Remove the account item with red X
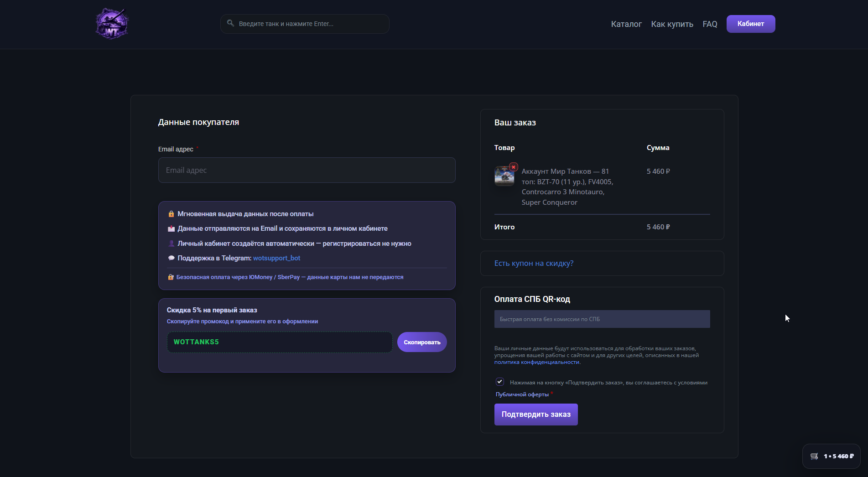 click(514, 167)
